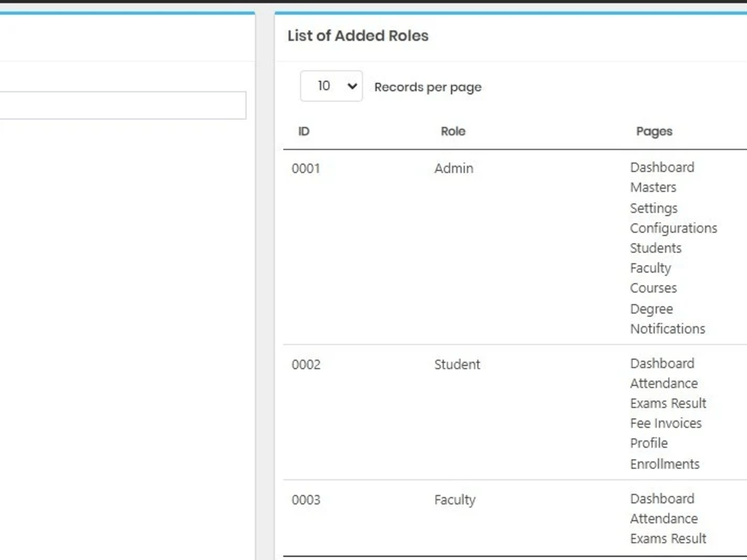Click Fee Invoices in the Student row
Image resolution: width=747 pixels, height=560 pixels.
click(666, 423)
